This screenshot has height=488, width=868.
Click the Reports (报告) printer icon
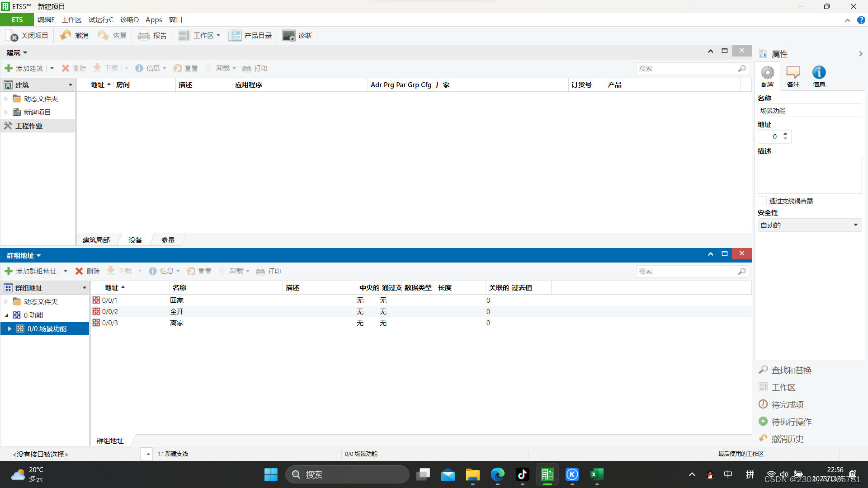coord(144,36)
